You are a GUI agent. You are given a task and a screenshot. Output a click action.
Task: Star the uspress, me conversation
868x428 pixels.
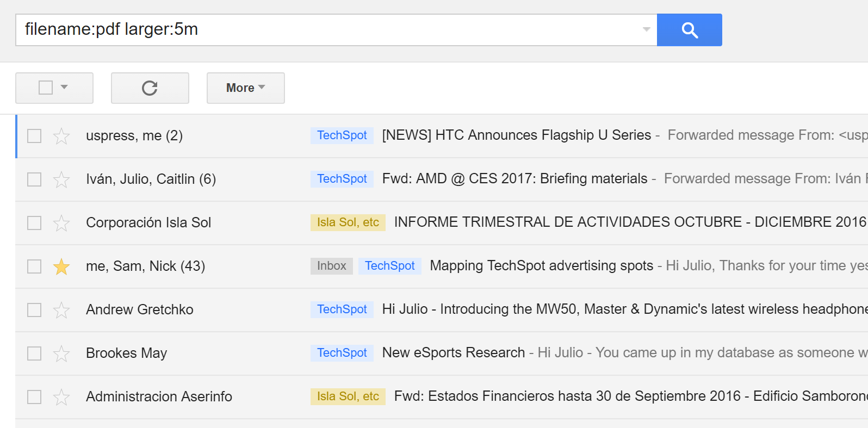click(61, 136)
